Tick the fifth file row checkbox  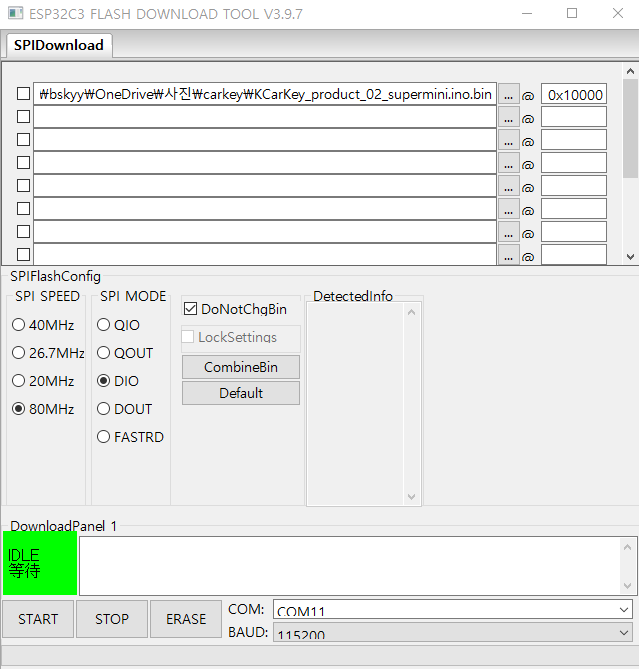(23, 186)
